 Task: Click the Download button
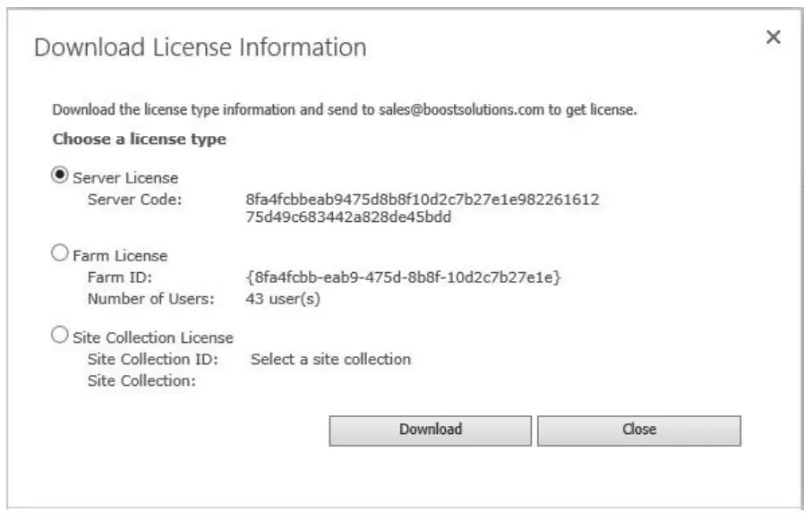(x=434, y=429)
